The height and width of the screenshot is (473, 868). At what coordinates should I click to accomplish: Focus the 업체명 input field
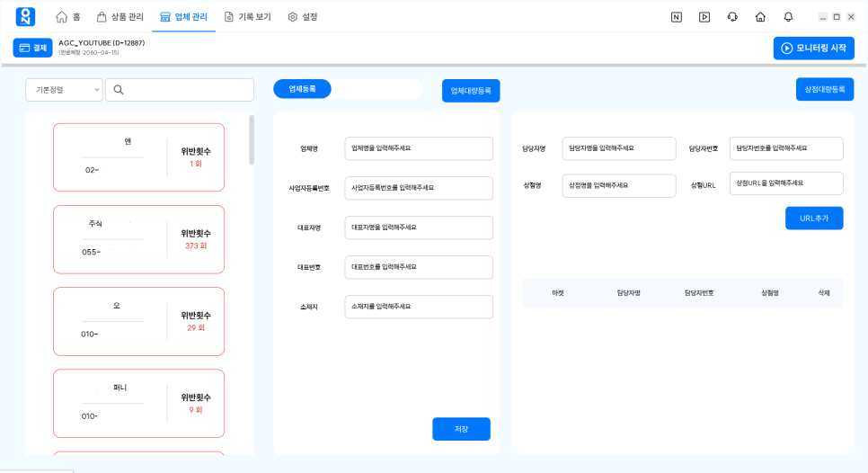(x=419, y=148)
